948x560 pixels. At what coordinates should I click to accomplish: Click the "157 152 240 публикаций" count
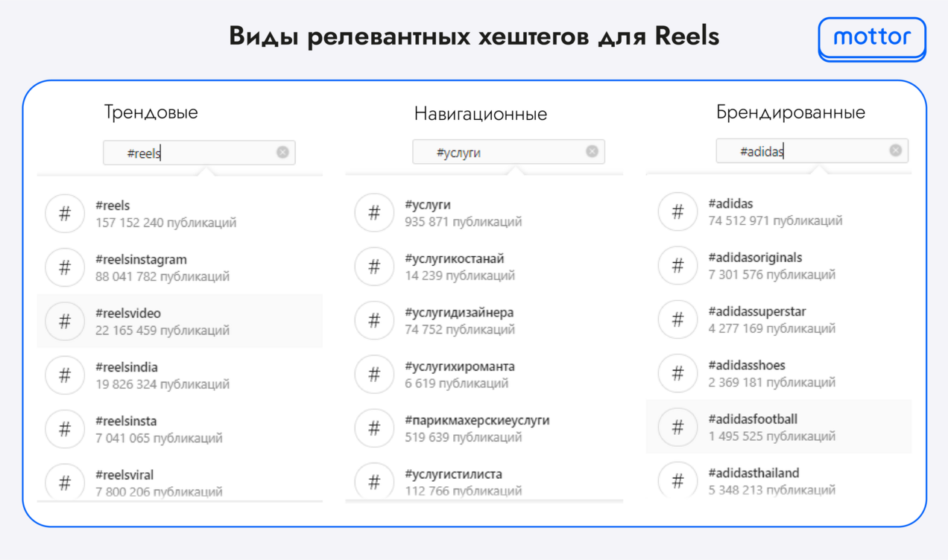[166, 223]
